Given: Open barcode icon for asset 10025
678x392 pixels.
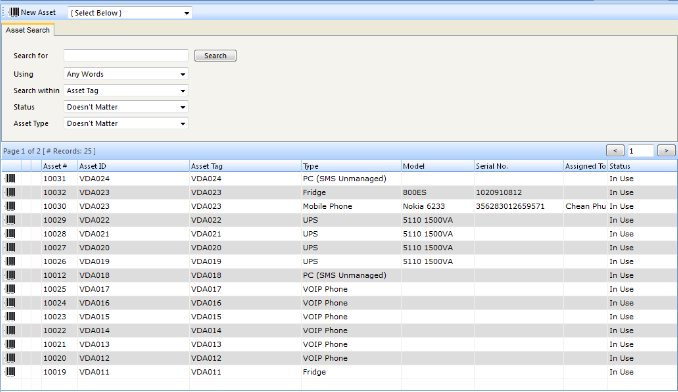Looking at the screenshot, I should point(11,289).
